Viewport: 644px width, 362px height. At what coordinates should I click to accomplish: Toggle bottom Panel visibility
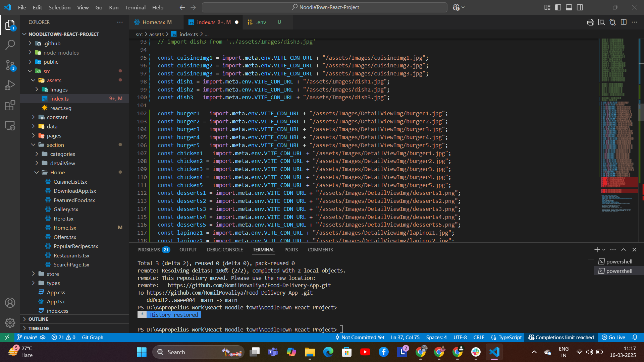click(x=569, y=7)
